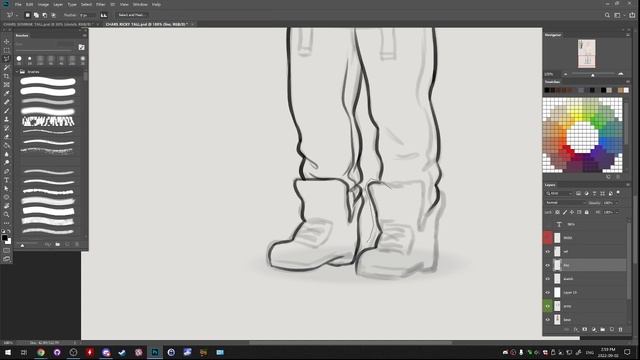640x360 pixels.
Task: Toggle lock all for the layer
Action: pyautogui.click(x=587, y=212)
